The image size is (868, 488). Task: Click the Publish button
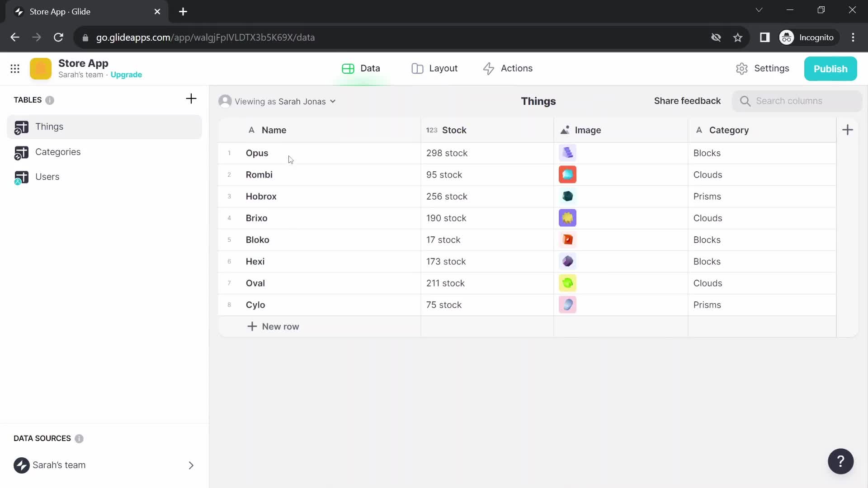click(830, 69)
